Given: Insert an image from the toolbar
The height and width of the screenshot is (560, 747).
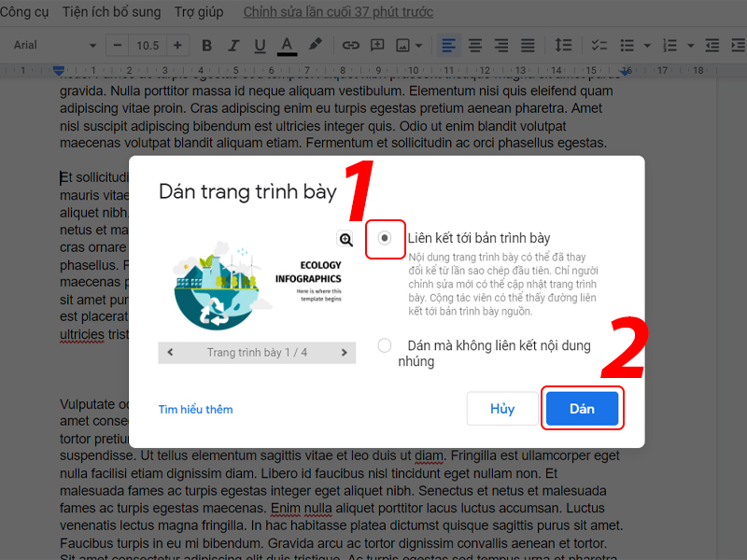Looking at the screenshot, I should click(x=402, y=45).
